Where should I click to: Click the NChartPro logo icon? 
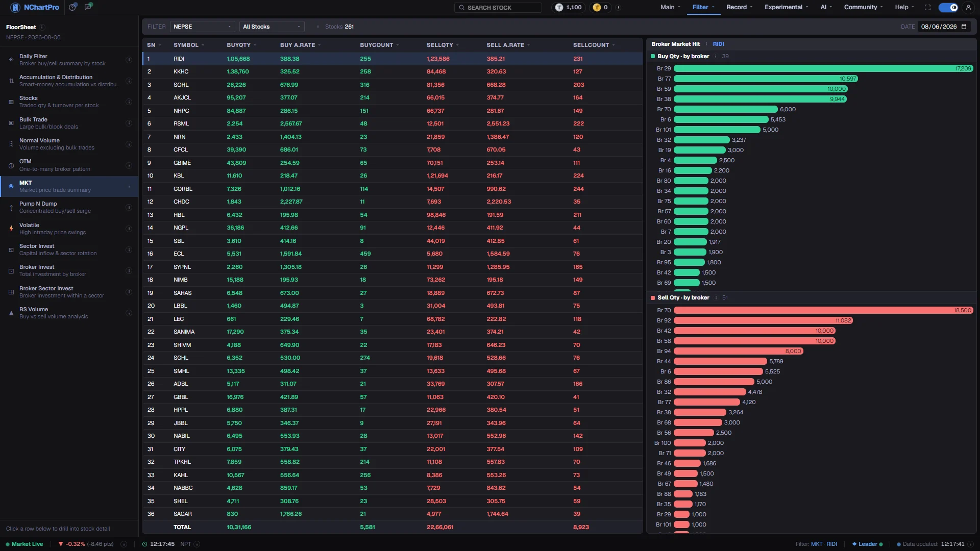tap(15, 7)
